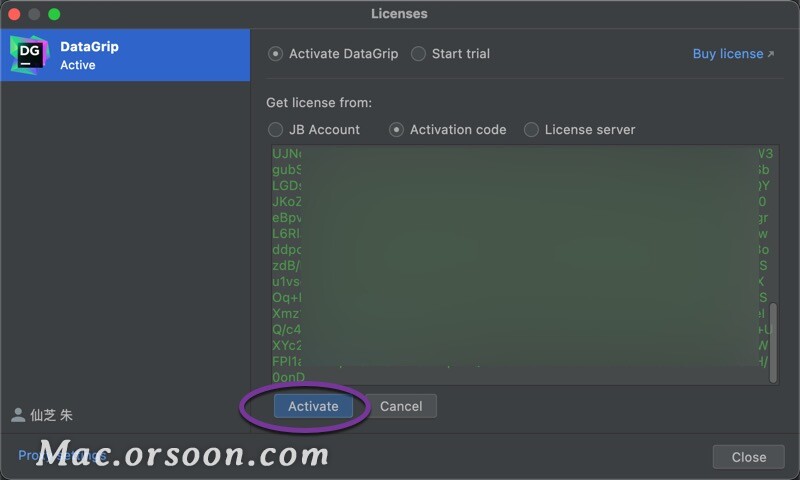Choose the License server radio button
This screenshot has height=480, width=800.
click(x=531, y=130)
